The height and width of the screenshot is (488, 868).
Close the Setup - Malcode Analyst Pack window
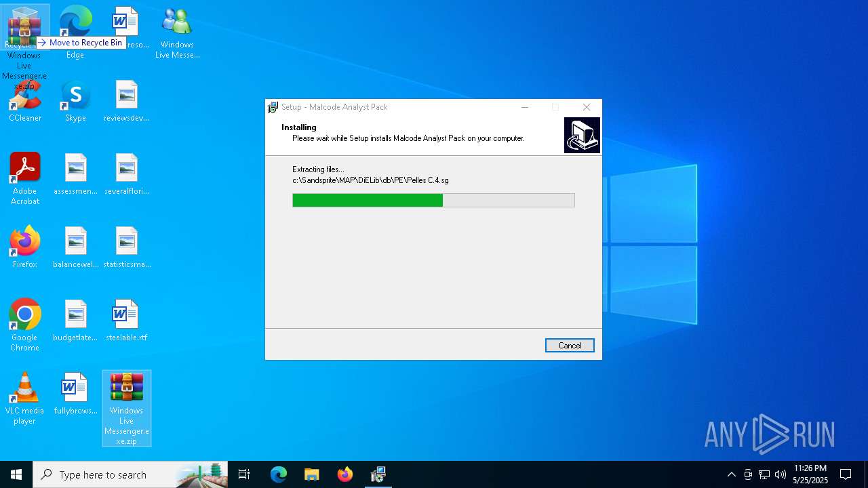coord(587,107)
